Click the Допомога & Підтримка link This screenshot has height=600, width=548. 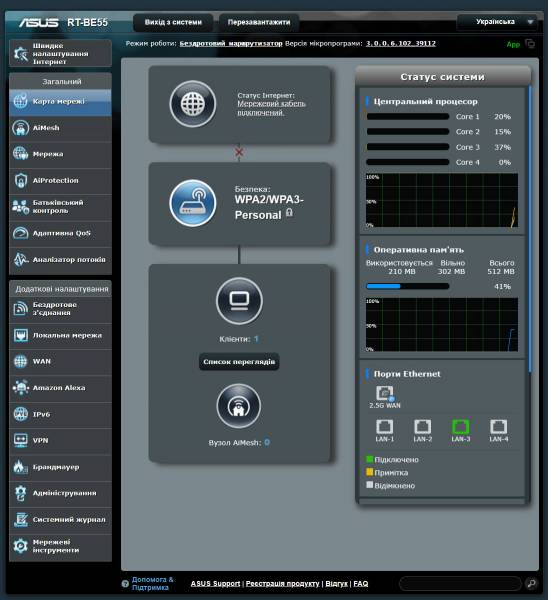tap(153, 584)
